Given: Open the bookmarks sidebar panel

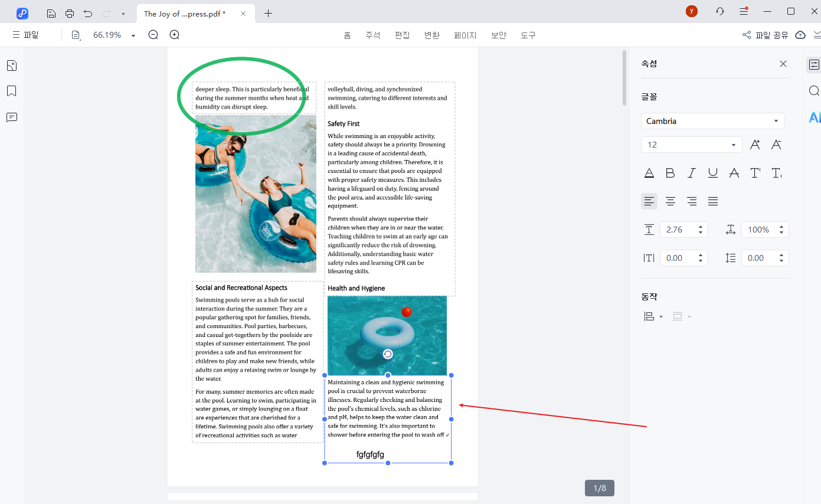Looking at the screenshot, I should pyautogui.click(x=11, y=91).
